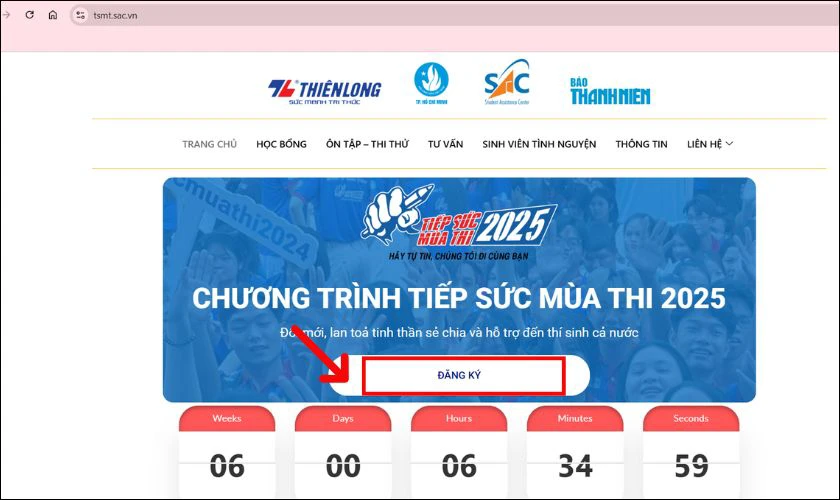Click the round blue student association emblem
840x500 pixels.
point(431,83)
